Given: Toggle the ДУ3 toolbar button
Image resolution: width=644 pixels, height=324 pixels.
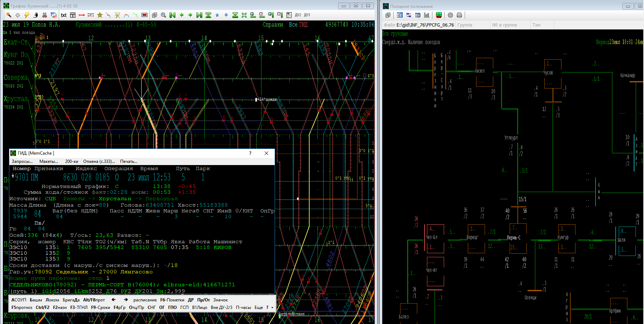Looking at the screenshot, I should click(307, 15).
